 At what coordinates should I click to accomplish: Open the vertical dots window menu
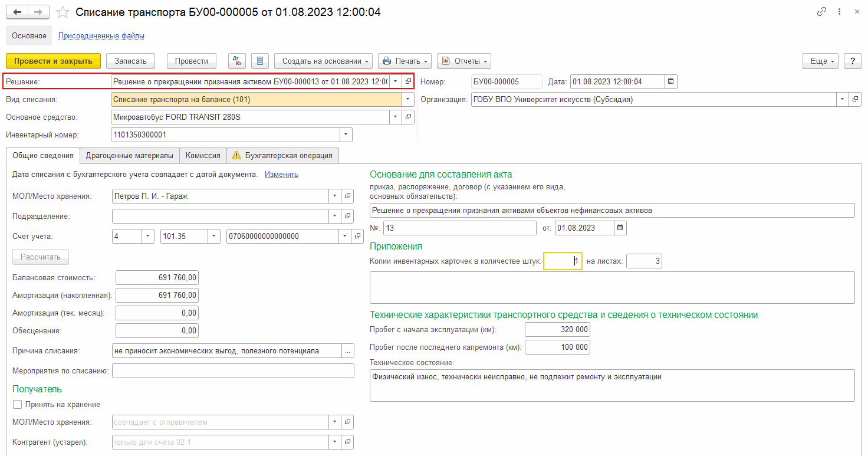[840, 12]
